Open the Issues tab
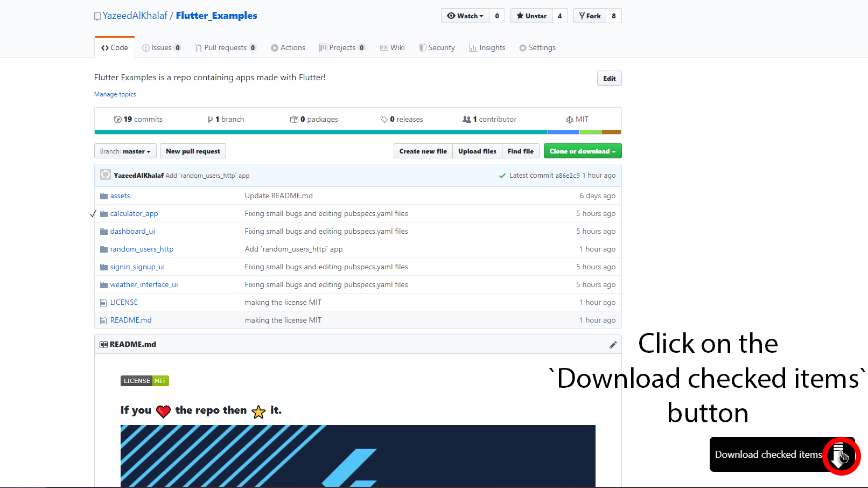The image size is (868, 488). coord(162,47)
